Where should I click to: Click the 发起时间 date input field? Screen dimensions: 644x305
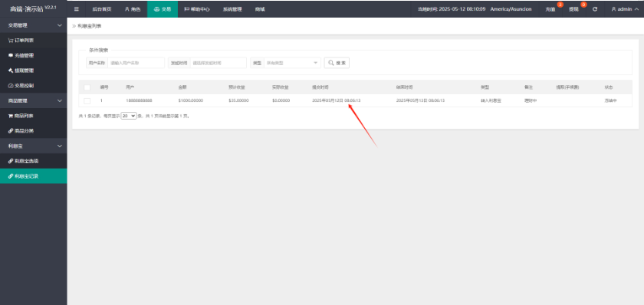click(x=218, y=63)
